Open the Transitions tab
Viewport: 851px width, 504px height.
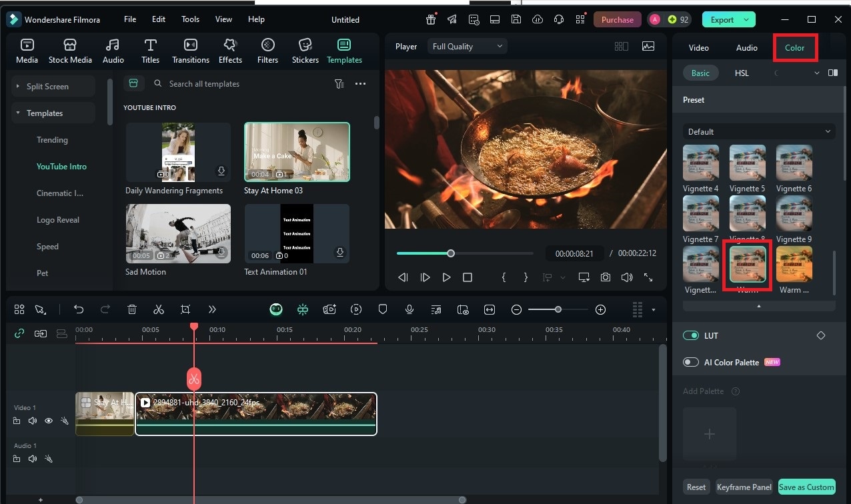point(191,51)
